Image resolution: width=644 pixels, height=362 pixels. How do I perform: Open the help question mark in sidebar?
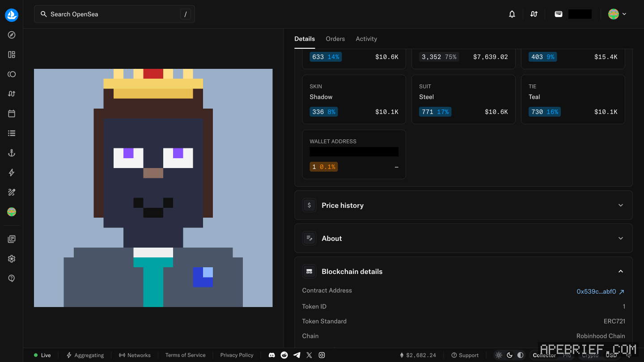click(x=12, y=278)
